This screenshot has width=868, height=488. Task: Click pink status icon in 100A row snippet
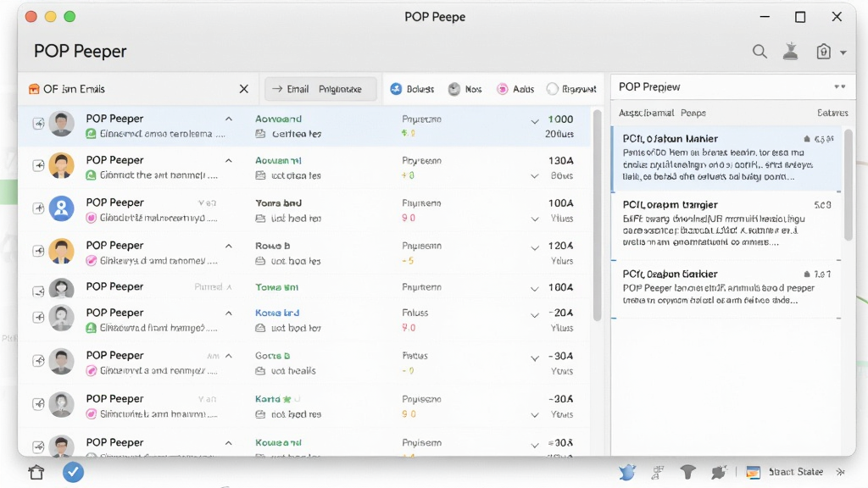coord(91,218)
